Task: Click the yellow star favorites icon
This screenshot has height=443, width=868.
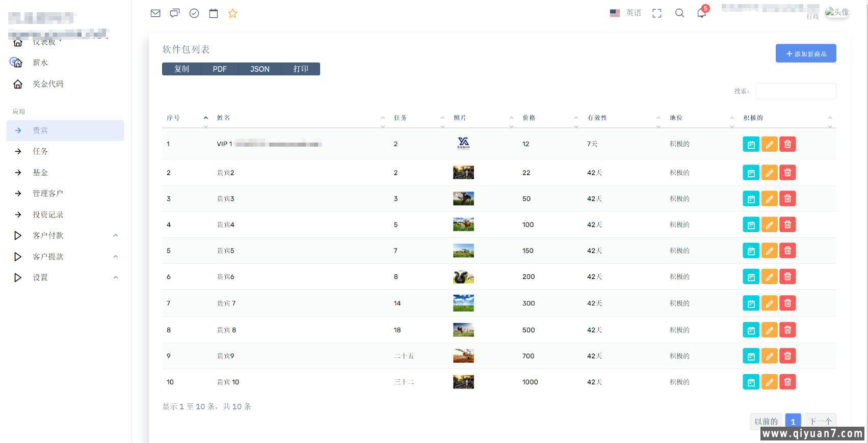Action: [233, 13]
